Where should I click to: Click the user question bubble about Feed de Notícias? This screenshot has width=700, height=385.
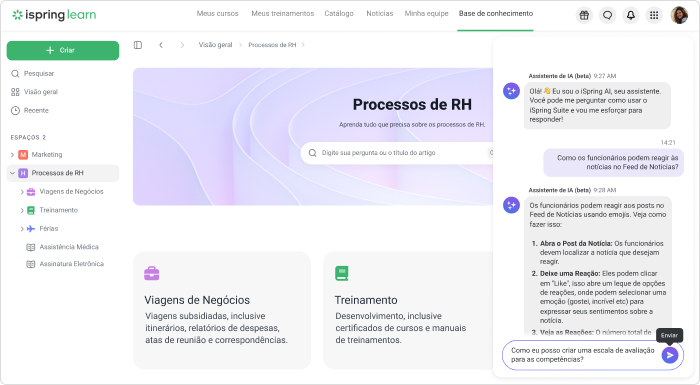613,163
